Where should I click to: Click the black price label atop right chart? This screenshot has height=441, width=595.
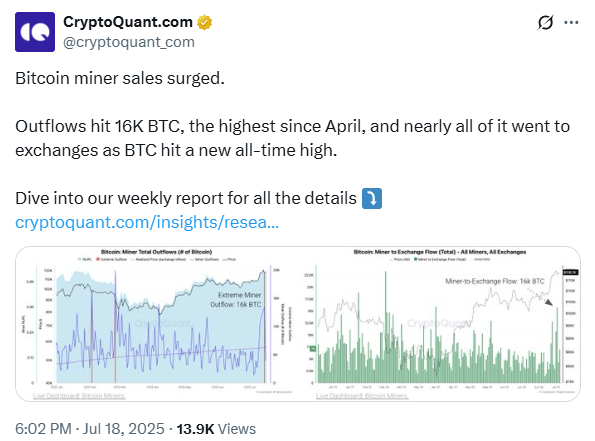(570, 272)
